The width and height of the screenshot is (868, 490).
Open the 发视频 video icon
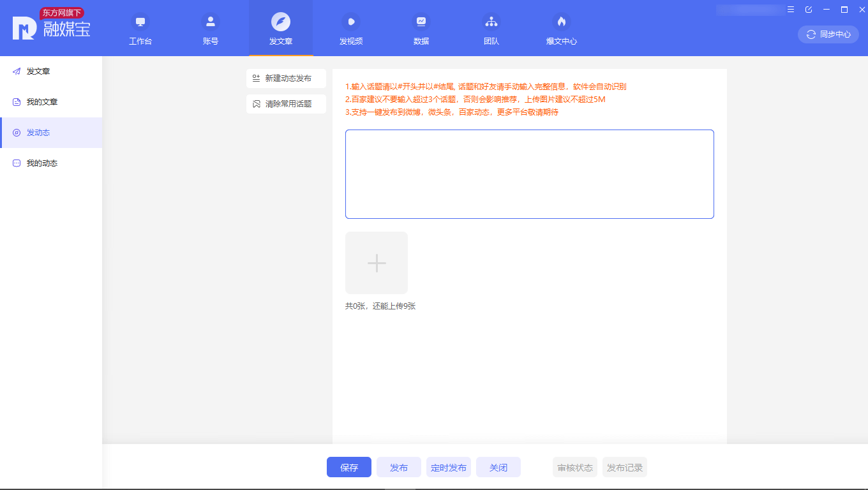coord(351,22)
